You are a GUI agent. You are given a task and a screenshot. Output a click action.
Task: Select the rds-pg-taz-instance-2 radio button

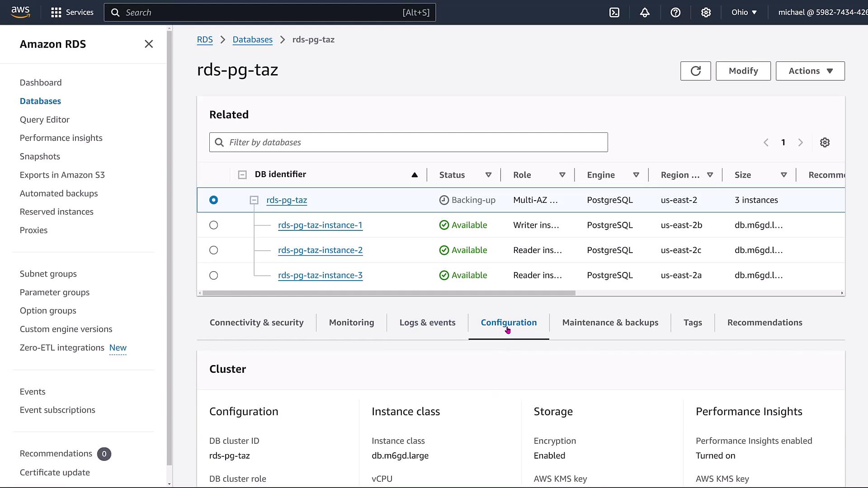click(x=214, y=250)
